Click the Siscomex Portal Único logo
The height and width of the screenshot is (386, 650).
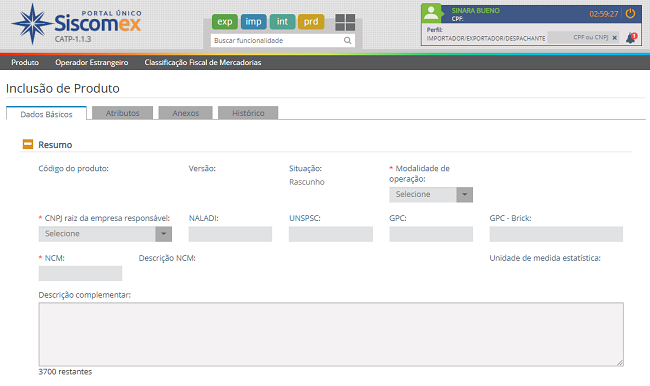coord(76,24)
